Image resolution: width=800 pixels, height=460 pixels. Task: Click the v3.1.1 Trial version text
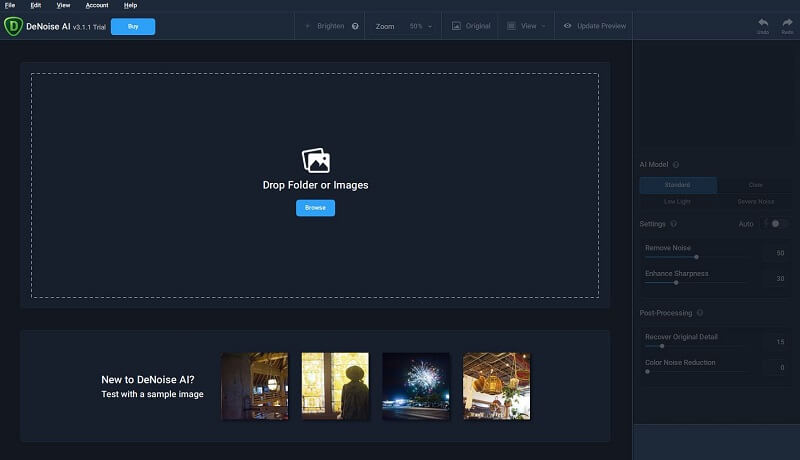[x=89, y=28]
